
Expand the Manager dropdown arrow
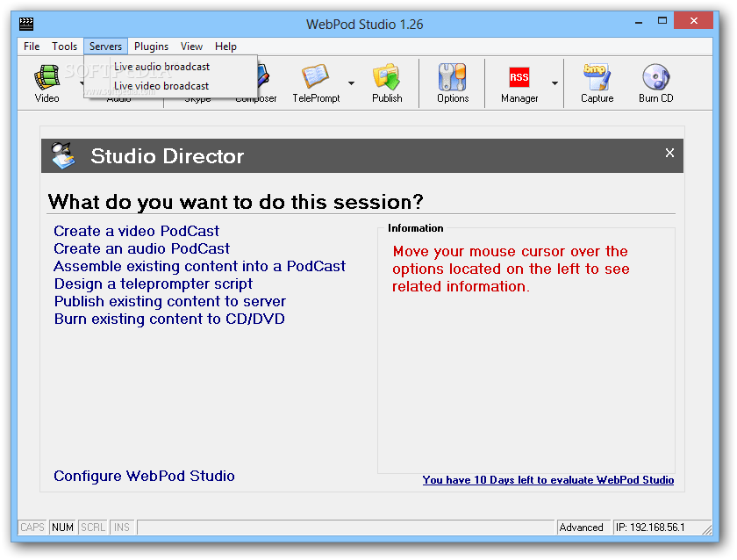coord(555,83)
